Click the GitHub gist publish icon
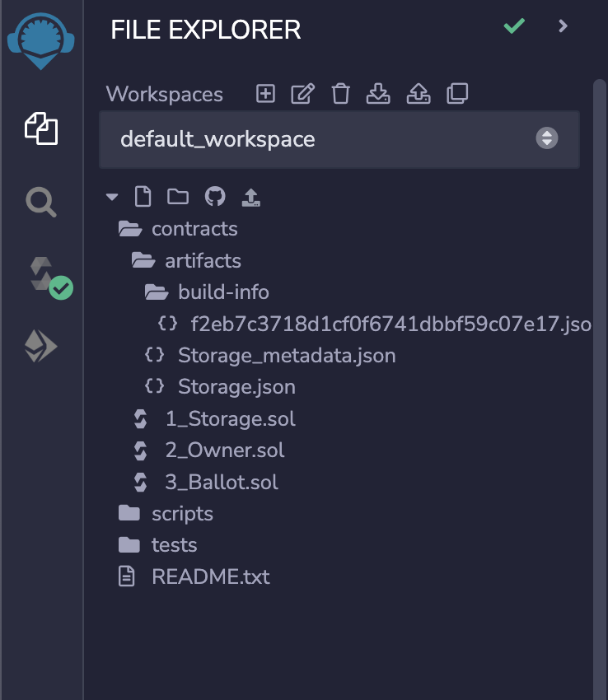Viewport: 608px width, 700px height. (x=214, y=197)
